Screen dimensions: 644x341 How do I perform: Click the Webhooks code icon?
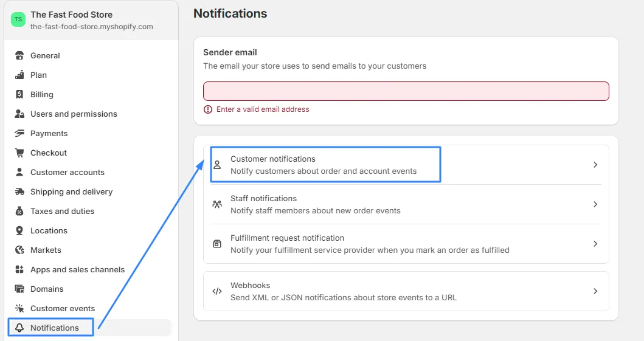point(217,291)
